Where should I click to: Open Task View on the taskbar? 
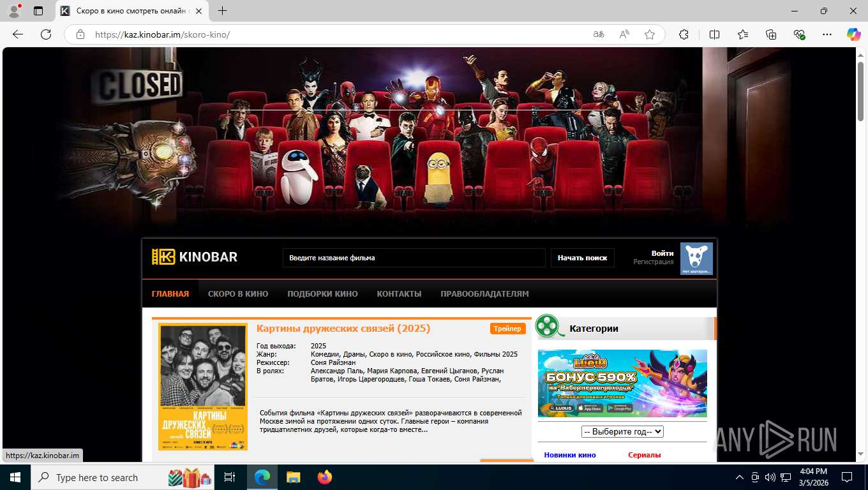pyautogui.click(x=230, y=477)
